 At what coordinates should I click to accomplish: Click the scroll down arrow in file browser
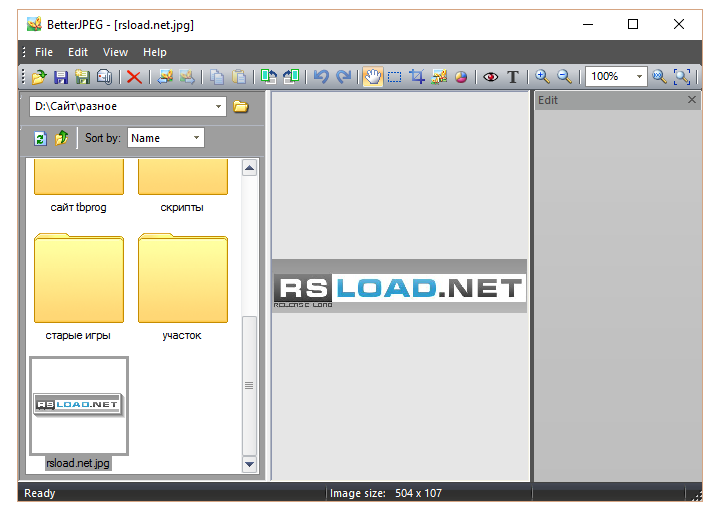tap(249, 464)
